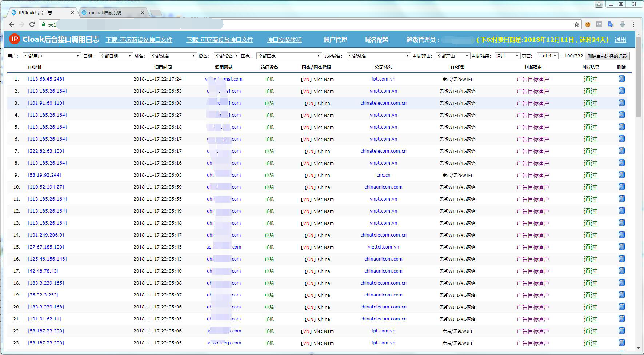Click the trash icon in row 1

(621, 79)
